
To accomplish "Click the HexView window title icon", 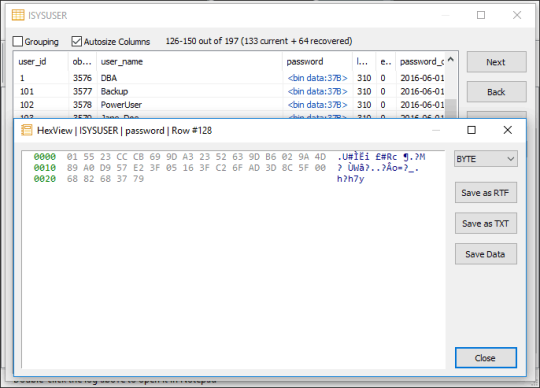I will point(27,130).
